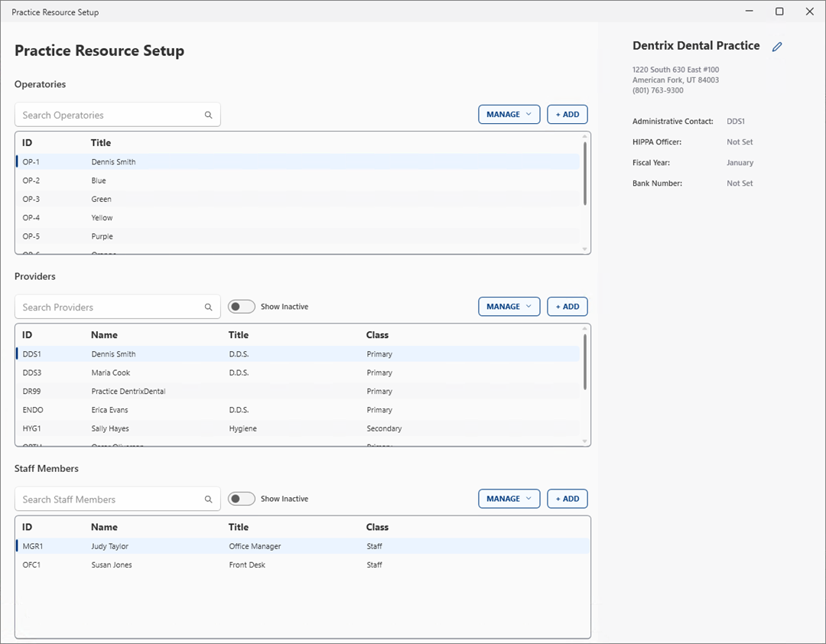Click the + ADD button for Staff Members
826x644 pixels.
(567, 498)
